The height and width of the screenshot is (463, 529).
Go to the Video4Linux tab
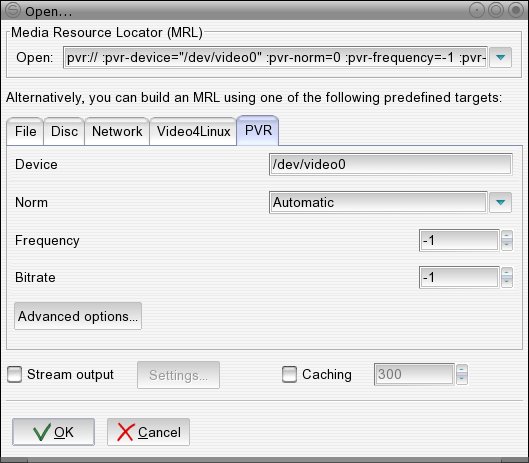(x=193, y=131)
